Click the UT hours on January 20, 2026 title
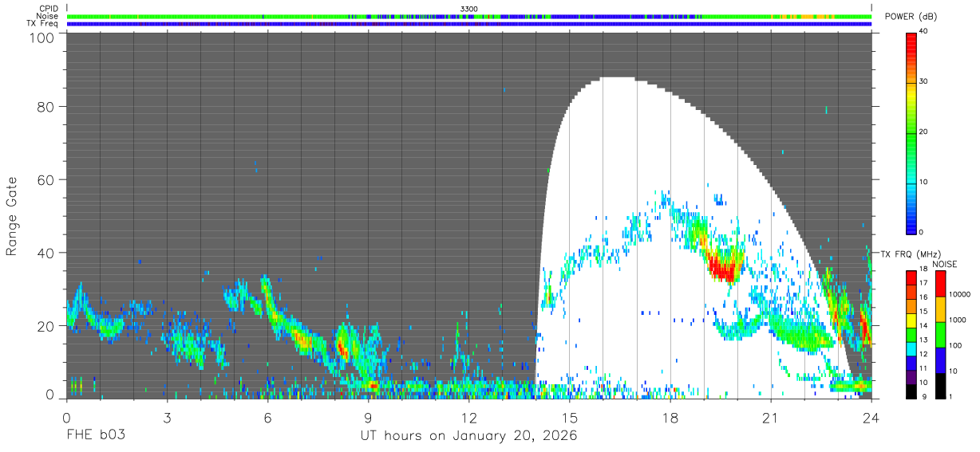This screenshot has width=980, height=452. tap(468, 436)
